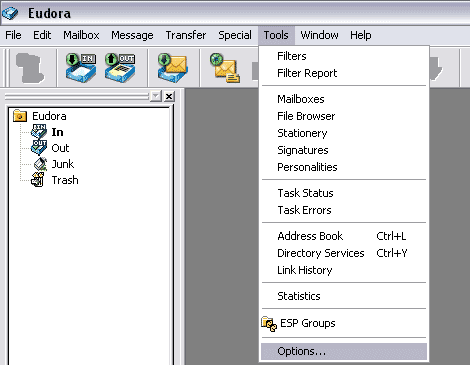Open the Transfer menu
The height and width of the screenshot is (365, 470).
(186, 35)
